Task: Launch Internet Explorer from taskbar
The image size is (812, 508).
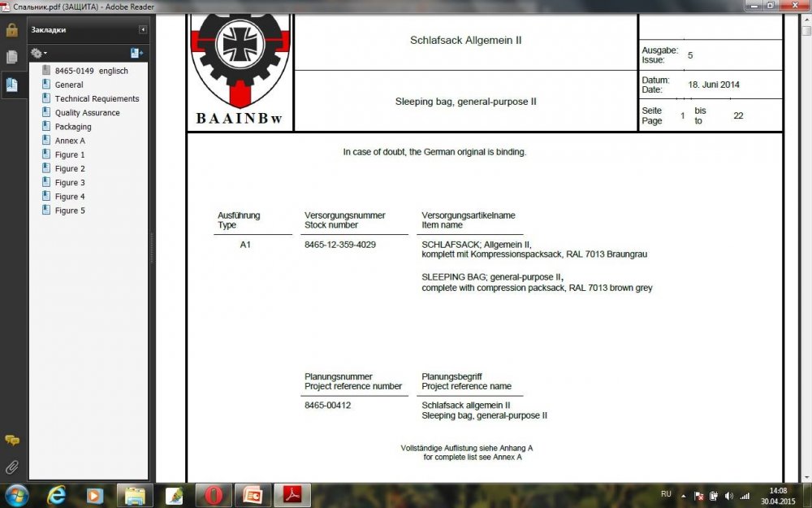Action: (x=56, y=496)
